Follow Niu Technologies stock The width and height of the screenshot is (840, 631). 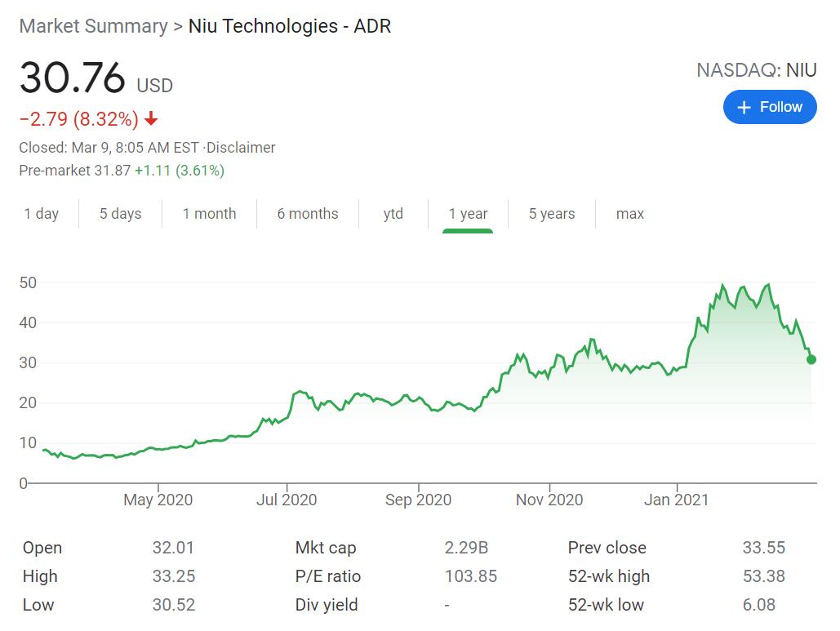coord(770,107)
